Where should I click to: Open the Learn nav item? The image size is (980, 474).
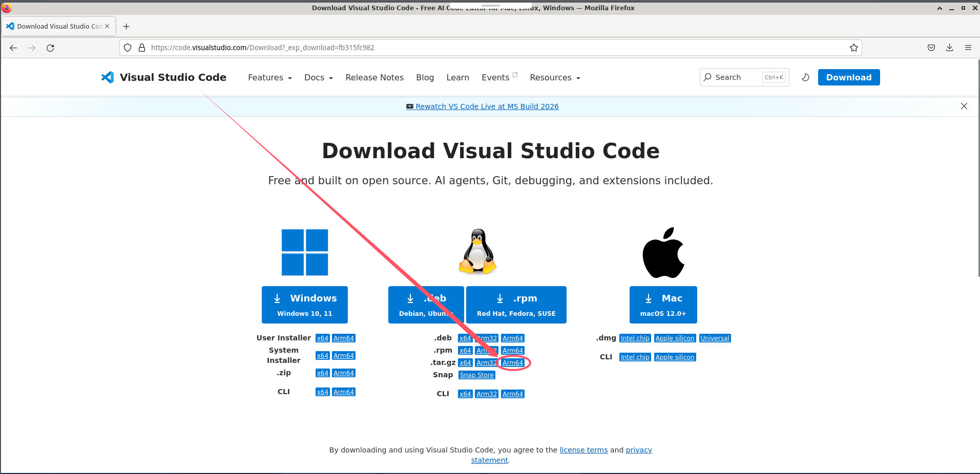pos(457,77)
